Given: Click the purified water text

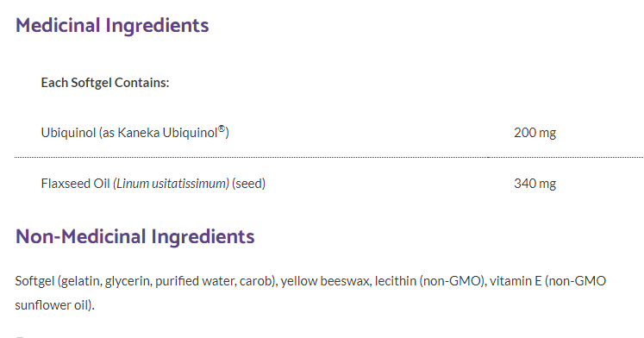Looking at the screenshot, I should pyautogui.click(x=195, y=281).
